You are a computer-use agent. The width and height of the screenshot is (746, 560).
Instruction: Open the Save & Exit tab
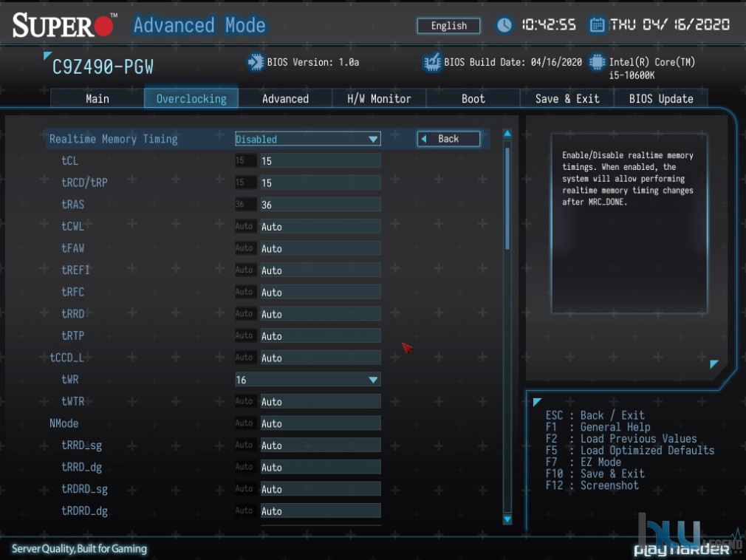pos(567,98)
